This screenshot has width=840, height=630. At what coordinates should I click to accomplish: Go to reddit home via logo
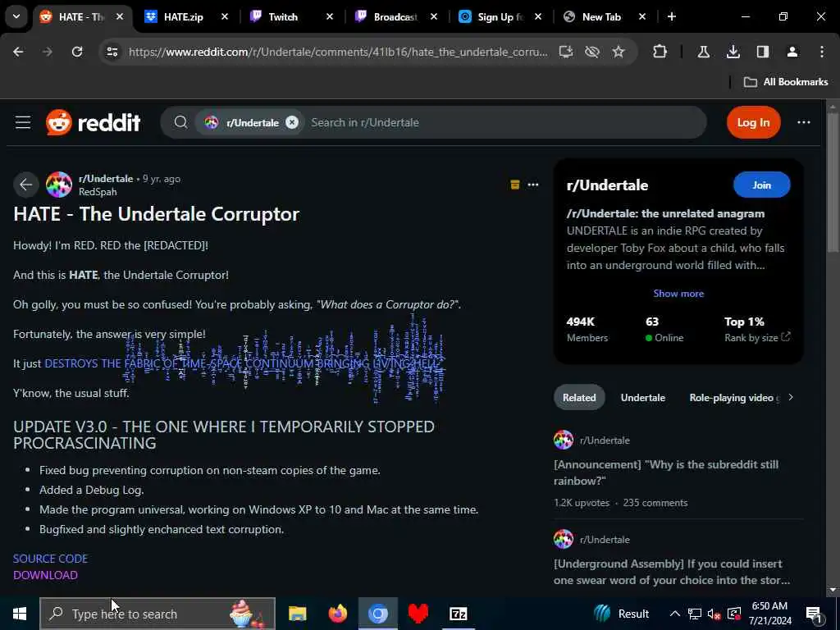(94, 123)
